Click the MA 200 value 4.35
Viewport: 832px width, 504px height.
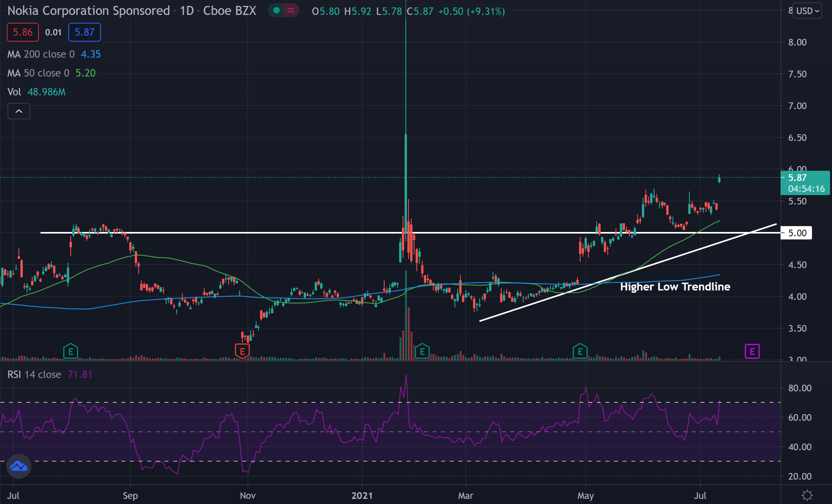[91, 54]
